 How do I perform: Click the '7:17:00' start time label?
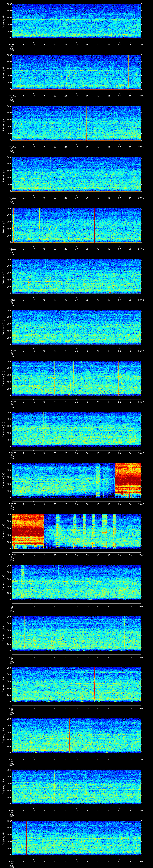(12, 96)
